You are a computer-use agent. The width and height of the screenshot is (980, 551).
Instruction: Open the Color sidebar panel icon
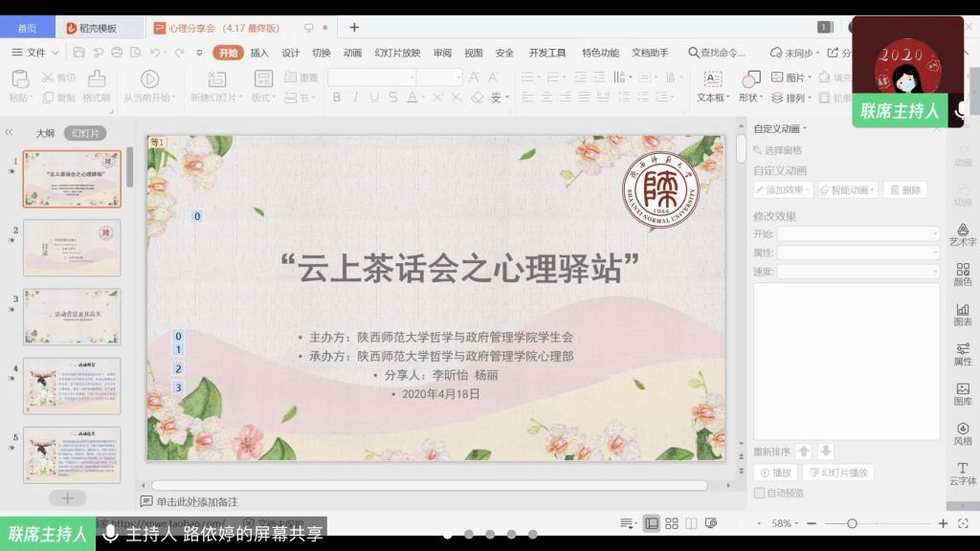click(963, 269)
